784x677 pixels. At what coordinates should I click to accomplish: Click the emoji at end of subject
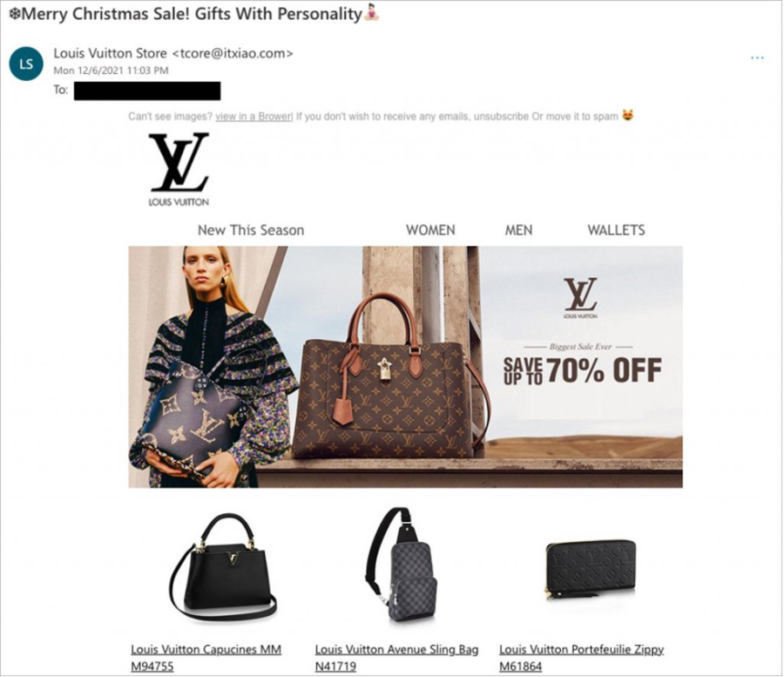coord(371,13)
